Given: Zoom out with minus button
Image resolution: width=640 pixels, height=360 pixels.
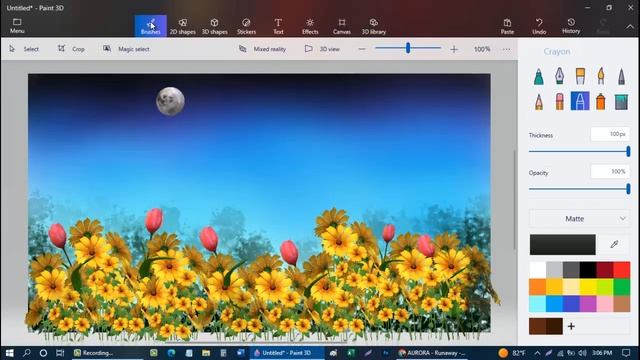Looking at the screenshot, I should click(362, 49).
